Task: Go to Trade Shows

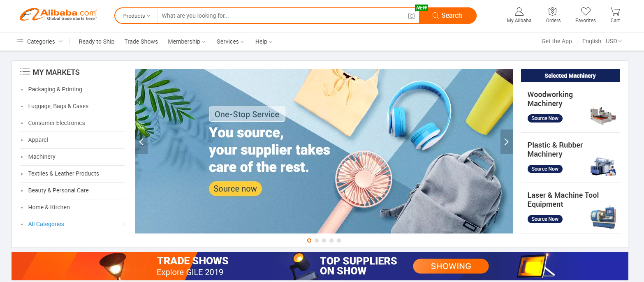Action: [141, 42]
